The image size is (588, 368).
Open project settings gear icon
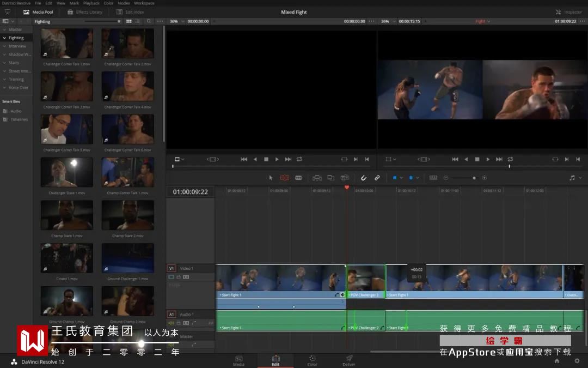tap(577, 361)
